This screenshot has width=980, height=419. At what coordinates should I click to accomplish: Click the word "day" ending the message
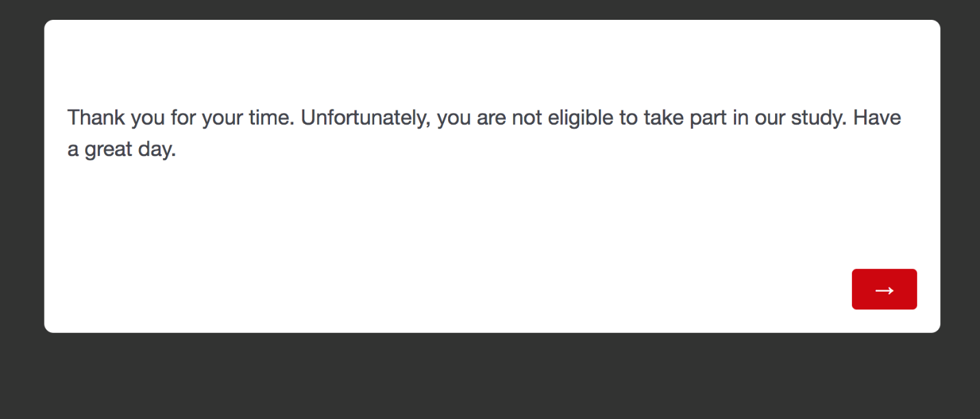tap(156, 149)
